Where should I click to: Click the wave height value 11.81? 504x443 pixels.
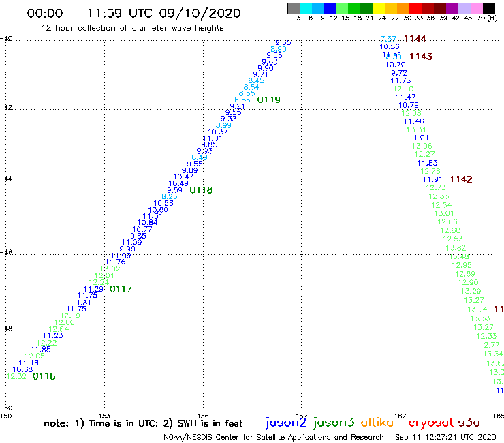pyautogui.click(x=81, y=303)
